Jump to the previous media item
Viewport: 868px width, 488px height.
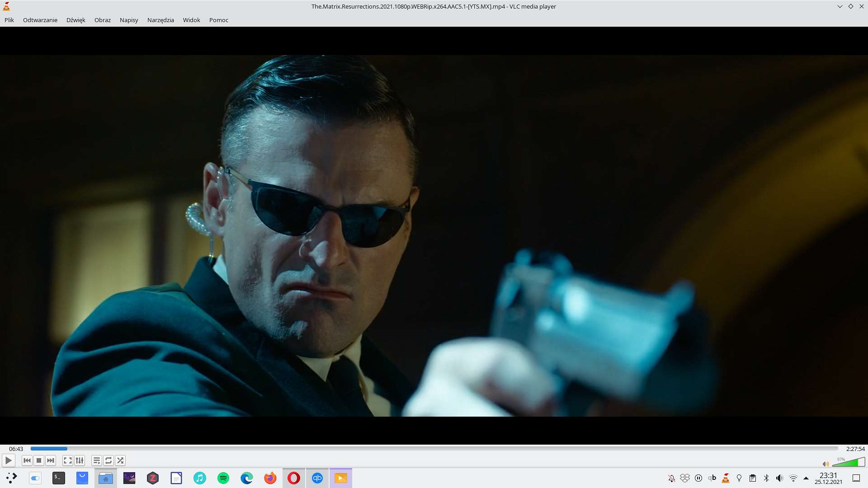27,460
